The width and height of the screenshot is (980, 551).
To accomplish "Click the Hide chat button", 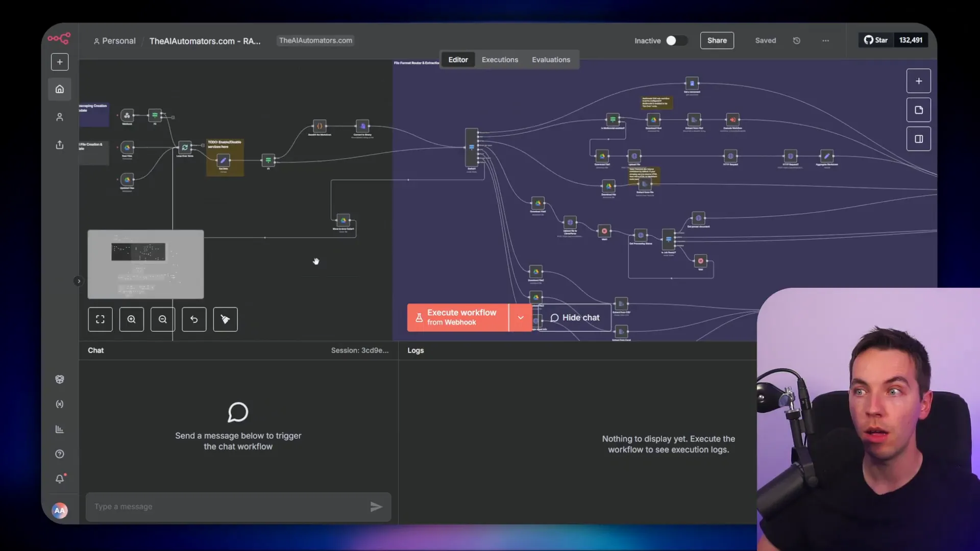I will 575,317.
